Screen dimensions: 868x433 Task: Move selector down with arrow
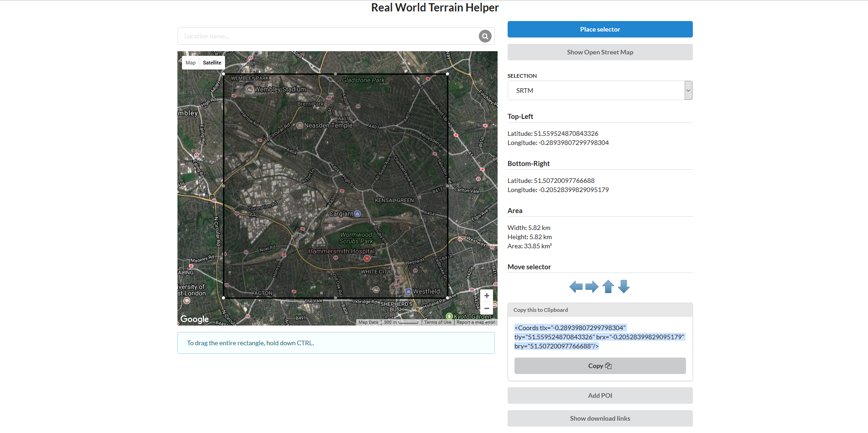point(624,287)
